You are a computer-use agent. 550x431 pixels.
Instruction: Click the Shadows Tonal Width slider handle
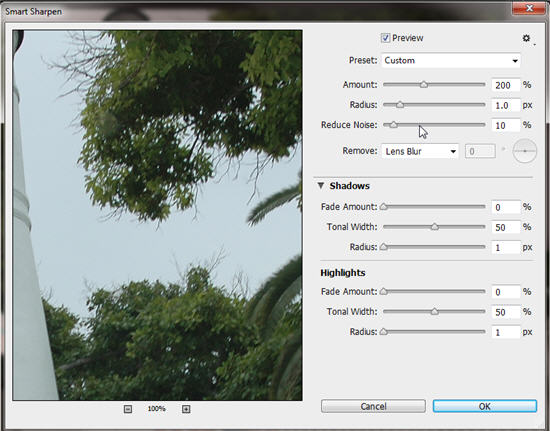(435, 227)
